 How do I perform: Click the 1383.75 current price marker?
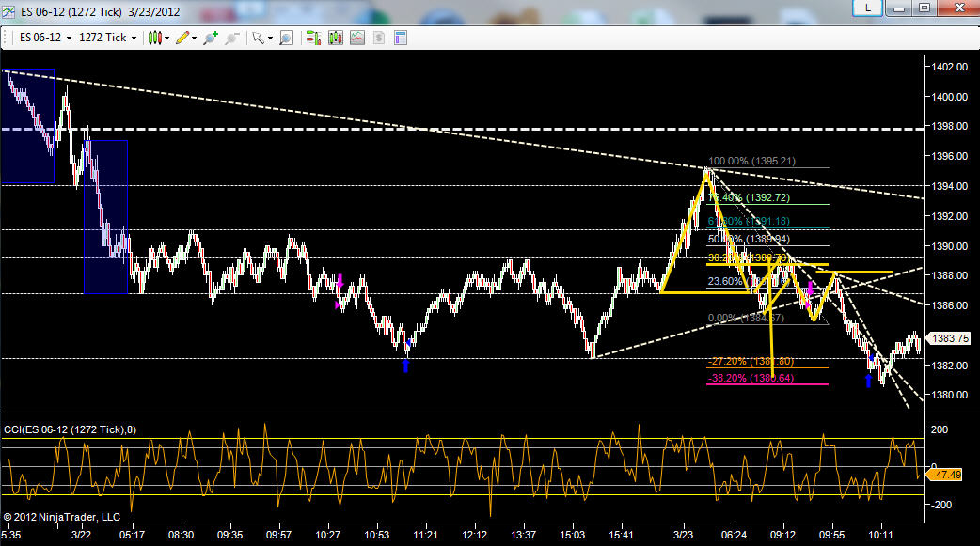tap(949, 338)
